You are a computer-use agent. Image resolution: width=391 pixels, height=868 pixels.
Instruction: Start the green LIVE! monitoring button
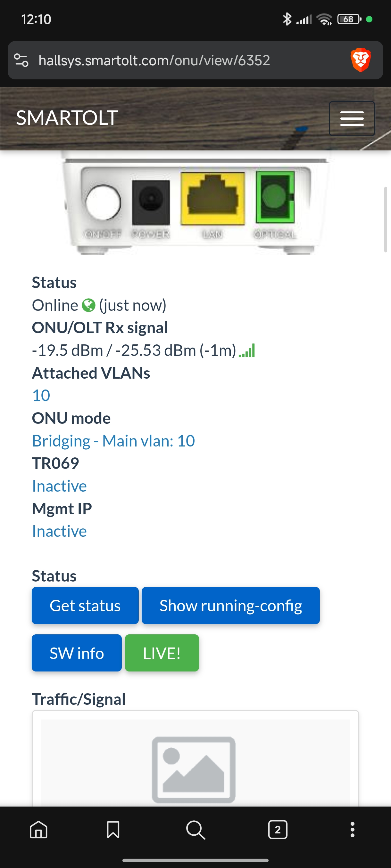tap(162, 653)
